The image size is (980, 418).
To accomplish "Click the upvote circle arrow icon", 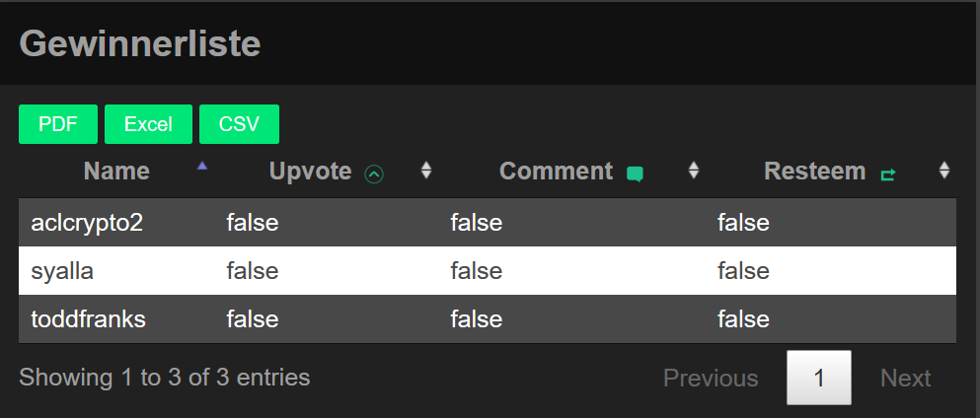I will (x=374, y=174).
